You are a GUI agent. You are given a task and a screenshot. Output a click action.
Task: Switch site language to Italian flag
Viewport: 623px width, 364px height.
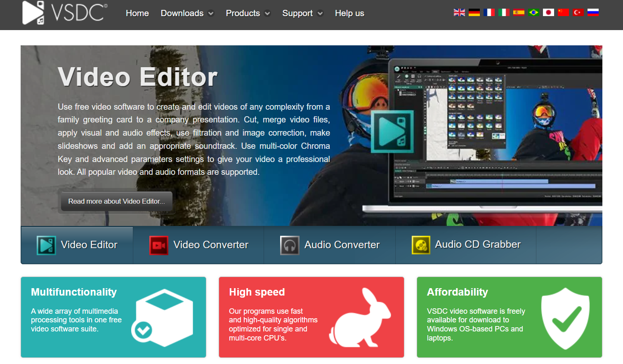(504, 12)
